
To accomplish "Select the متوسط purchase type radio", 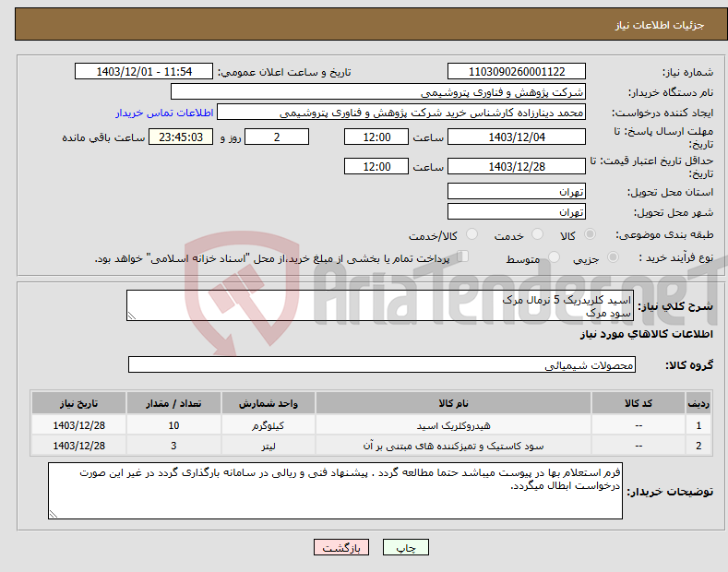I will tap(554, 257).
